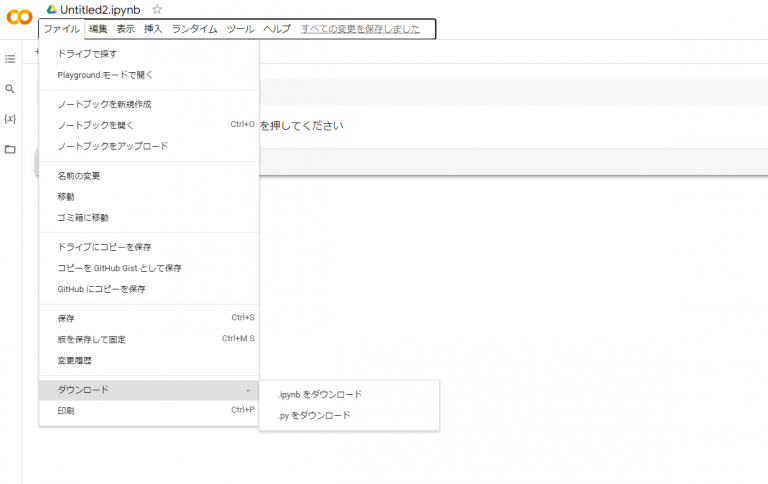Choose ゴミ箱に移動 from the menu

[x=83, y=217]
